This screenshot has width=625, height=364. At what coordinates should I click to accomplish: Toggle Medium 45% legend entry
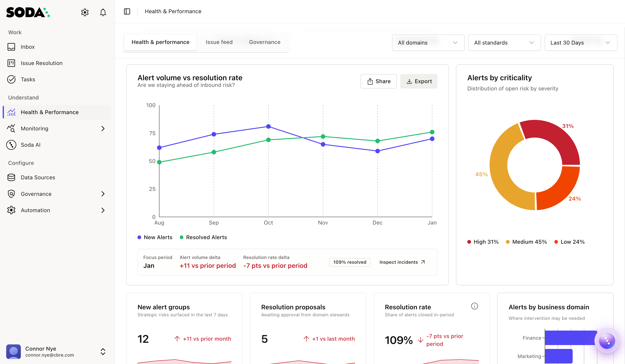526,242
